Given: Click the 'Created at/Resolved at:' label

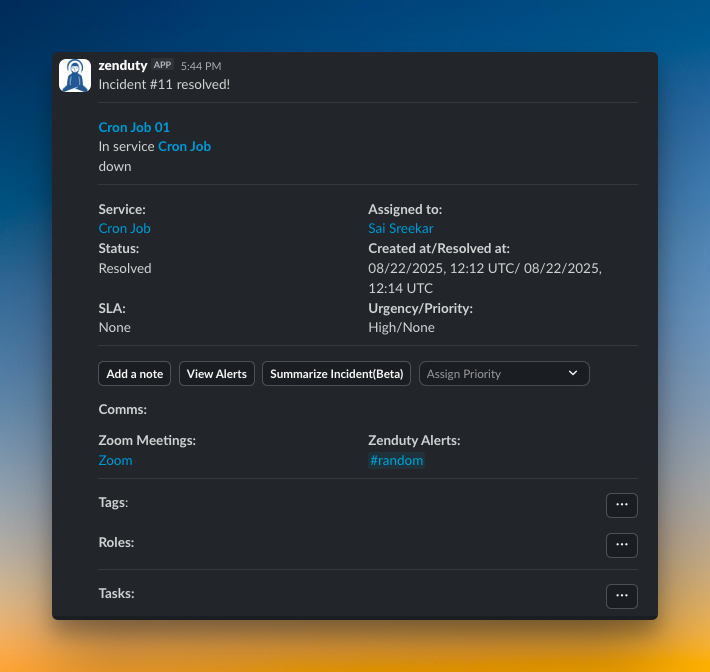Looking at the screenshot, I should point(439,248).
